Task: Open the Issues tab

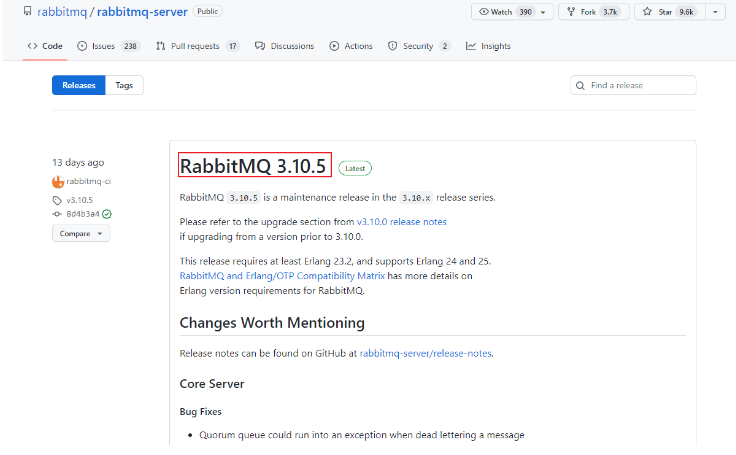Action: tap(108, 46)
